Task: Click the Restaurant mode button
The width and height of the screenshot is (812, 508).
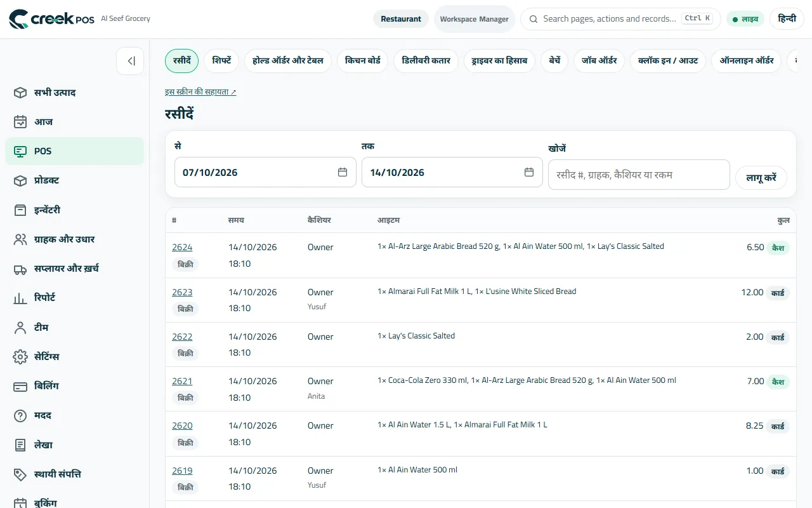Action: pyautogui.click(x=401, y=19)
